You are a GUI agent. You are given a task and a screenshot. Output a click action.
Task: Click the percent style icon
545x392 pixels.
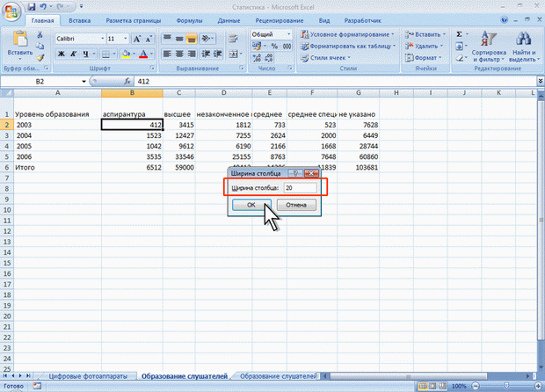[x=274, y=45]
